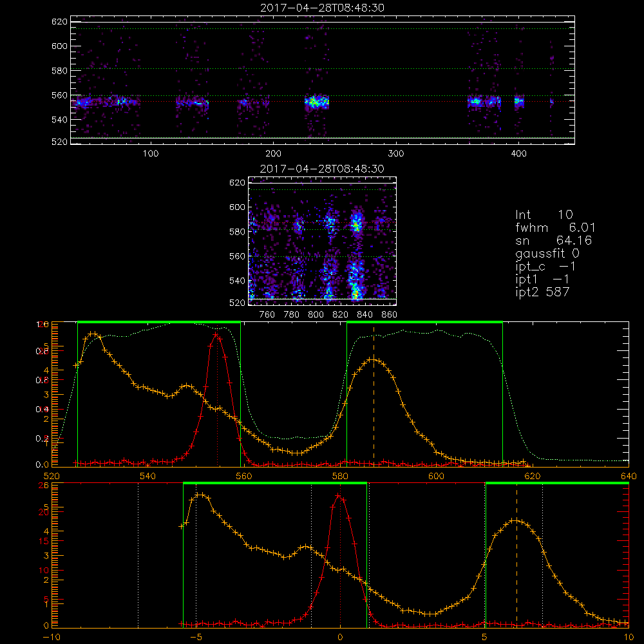The height and width of the screenshot is (644, 644).
Task: Click the top spectrogram title 2017-04-28T08:48:30
Action: (323, 8)
